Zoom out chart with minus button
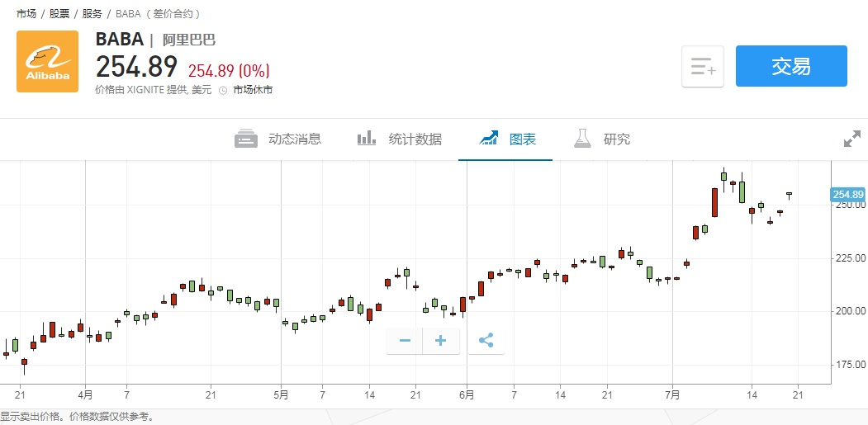Image resolution: width=868 pixels, height=425 pixels. [405, 340]
